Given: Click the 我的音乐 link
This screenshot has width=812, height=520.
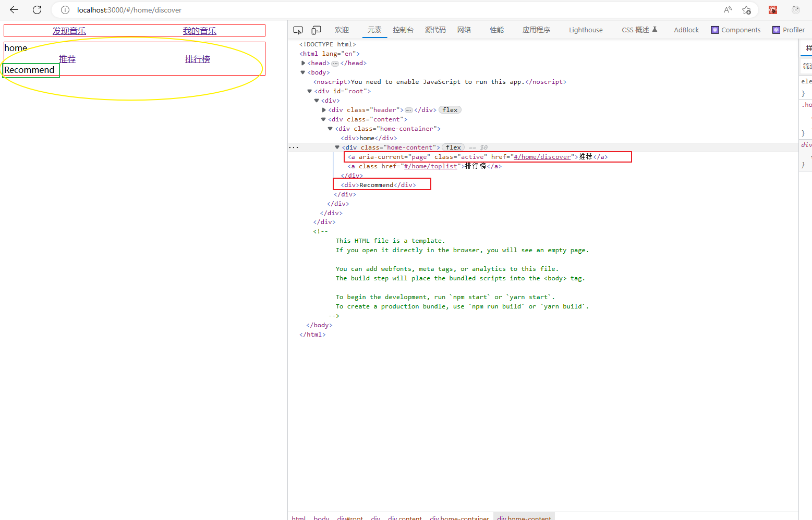Looking at the screenshot, I should coord(200,31).
